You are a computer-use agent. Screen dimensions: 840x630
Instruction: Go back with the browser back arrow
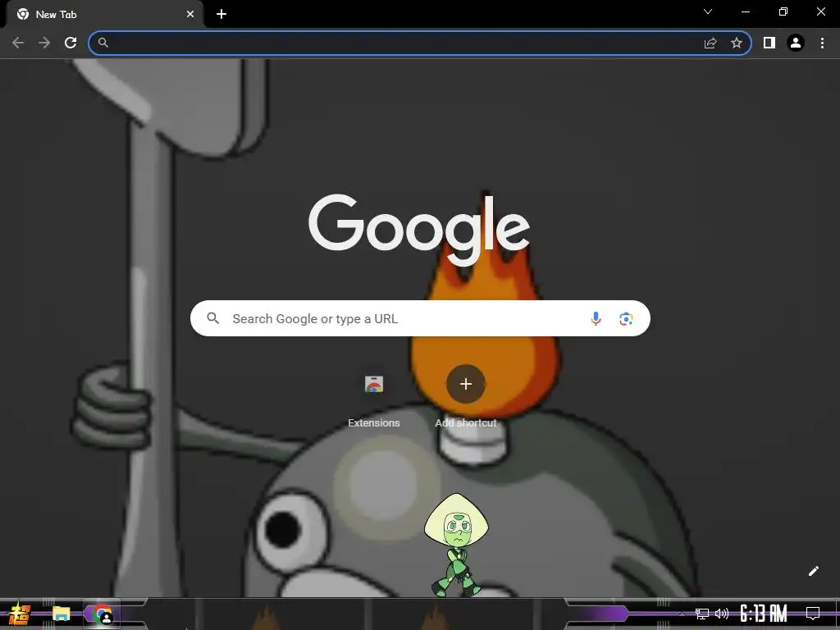tap(18, 43)
